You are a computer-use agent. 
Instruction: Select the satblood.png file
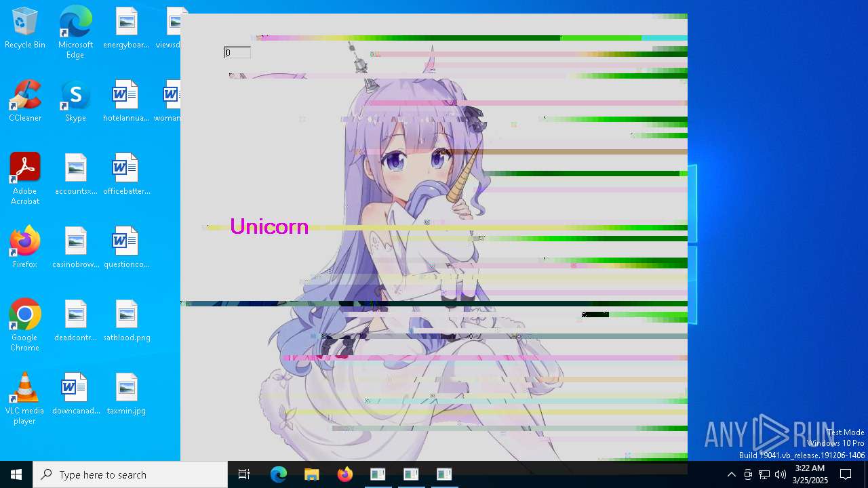pos(126,321)
